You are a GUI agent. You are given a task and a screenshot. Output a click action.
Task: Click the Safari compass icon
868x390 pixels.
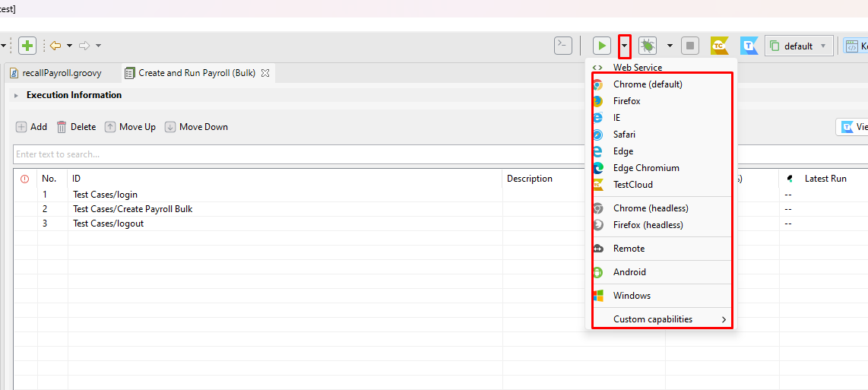click(598, 135)
